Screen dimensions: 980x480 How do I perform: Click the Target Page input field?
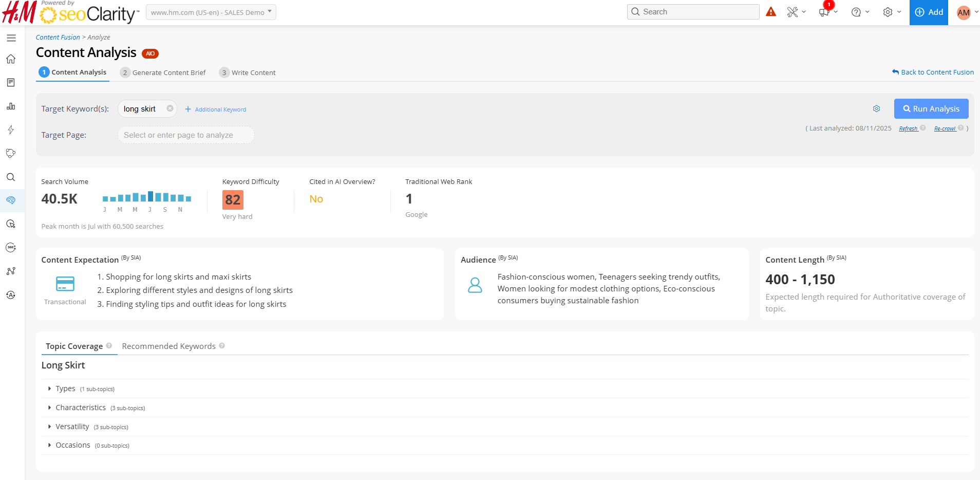[185, 135]
